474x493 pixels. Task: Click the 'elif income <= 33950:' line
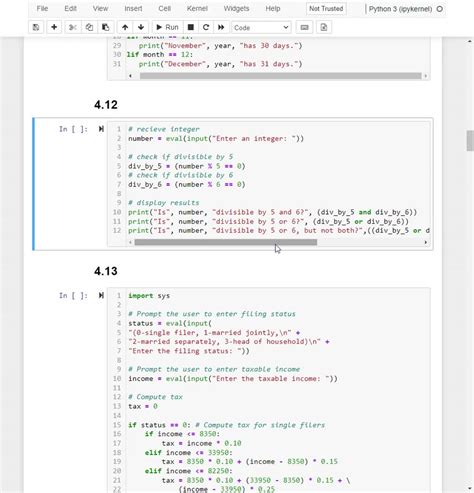point(188,453)
